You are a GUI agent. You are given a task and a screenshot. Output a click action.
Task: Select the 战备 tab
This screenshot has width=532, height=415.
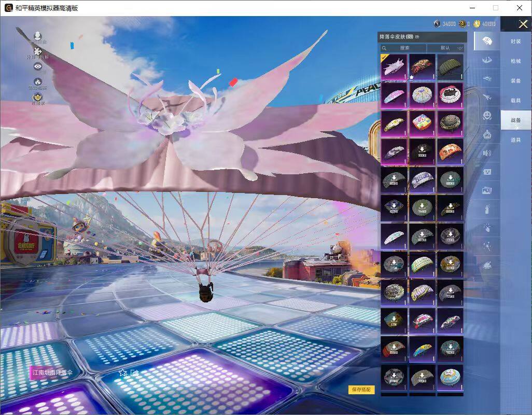(x=516, y=120)
